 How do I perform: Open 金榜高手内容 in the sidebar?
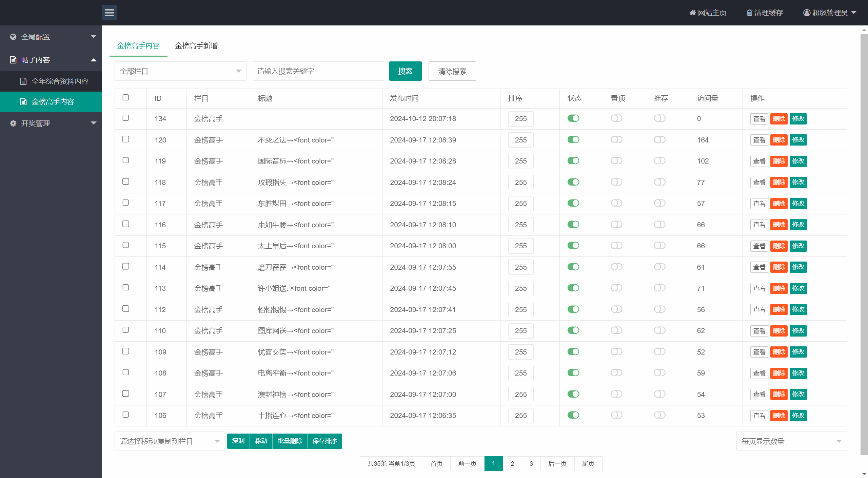pos(53,102)
